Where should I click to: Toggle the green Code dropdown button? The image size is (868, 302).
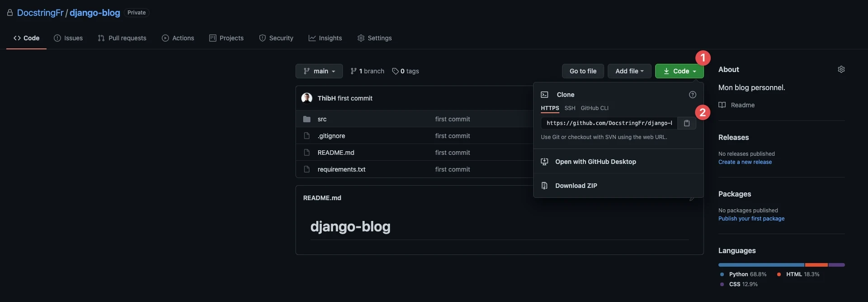click(x=679, y=71)
